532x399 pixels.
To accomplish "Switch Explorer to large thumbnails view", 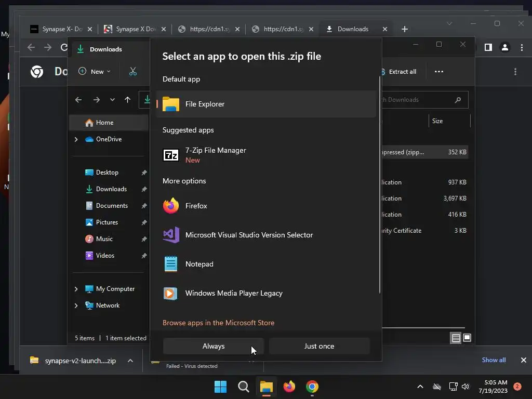I will (x=467, y=338).
